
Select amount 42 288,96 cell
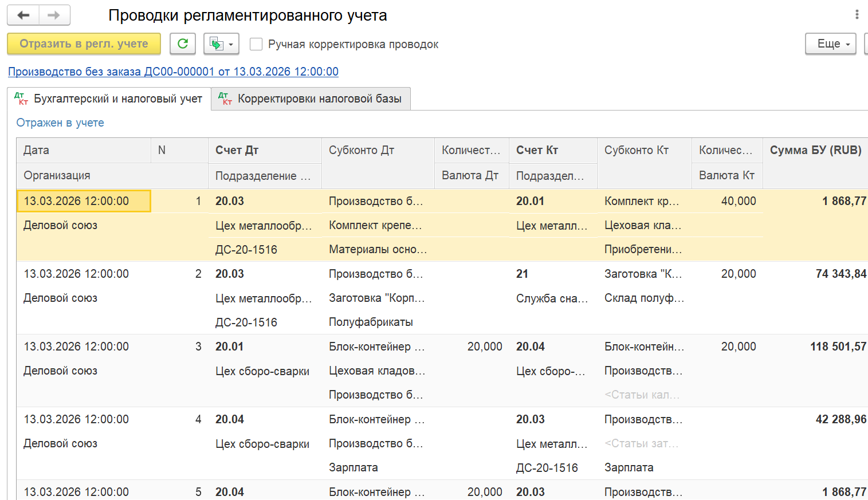840,419
